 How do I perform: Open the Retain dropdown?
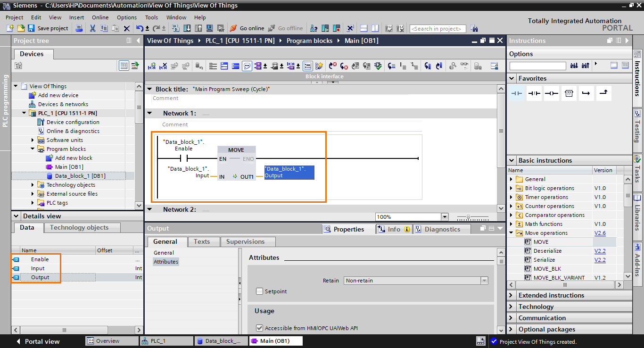point(484,281)
